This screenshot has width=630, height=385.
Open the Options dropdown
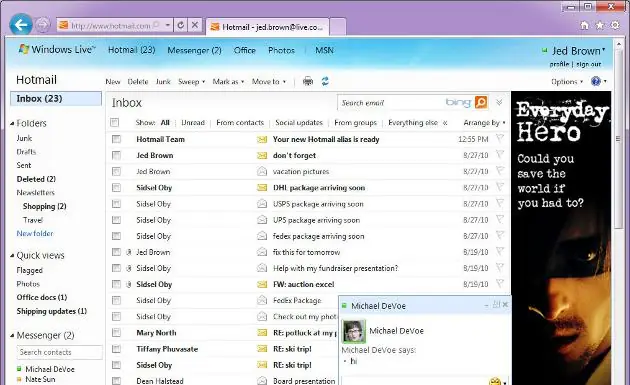pos(567,82)
